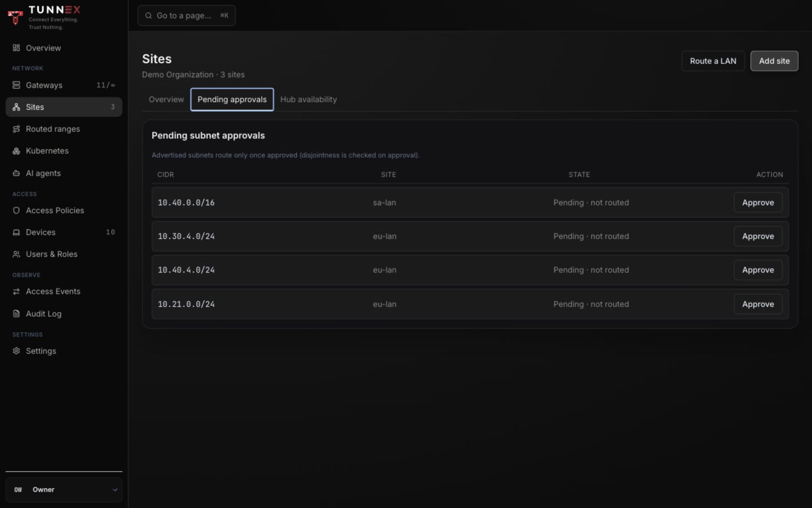Select the Pending approvals tab
This screenshot has height=508, width=812.
(x=232, y=99)
